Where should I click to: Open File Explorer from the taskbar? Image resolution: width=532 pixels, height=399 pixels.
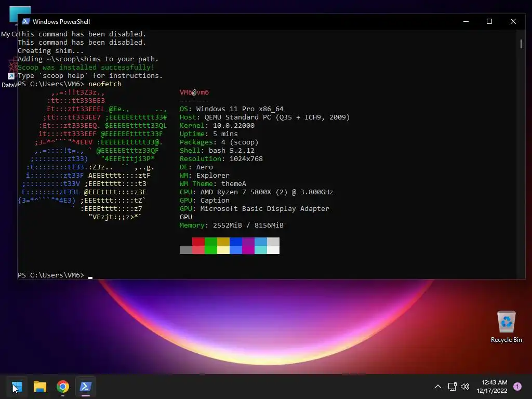tap(39, 387)
